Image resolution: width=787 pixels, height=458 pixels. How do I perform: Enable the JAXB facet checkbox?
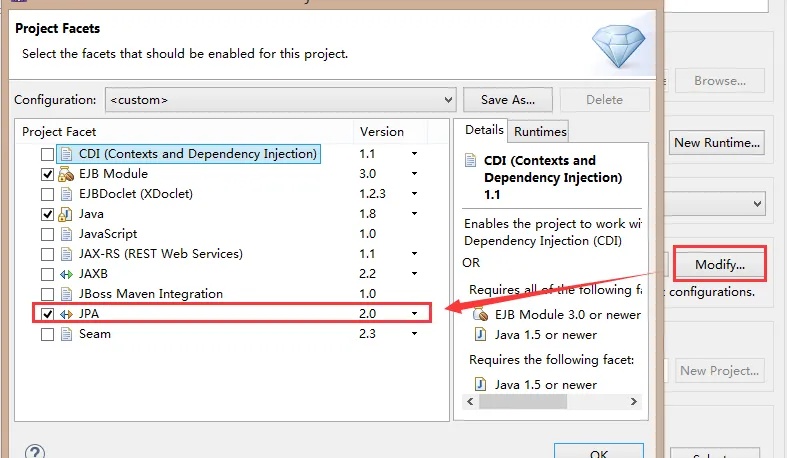(47, 274)
